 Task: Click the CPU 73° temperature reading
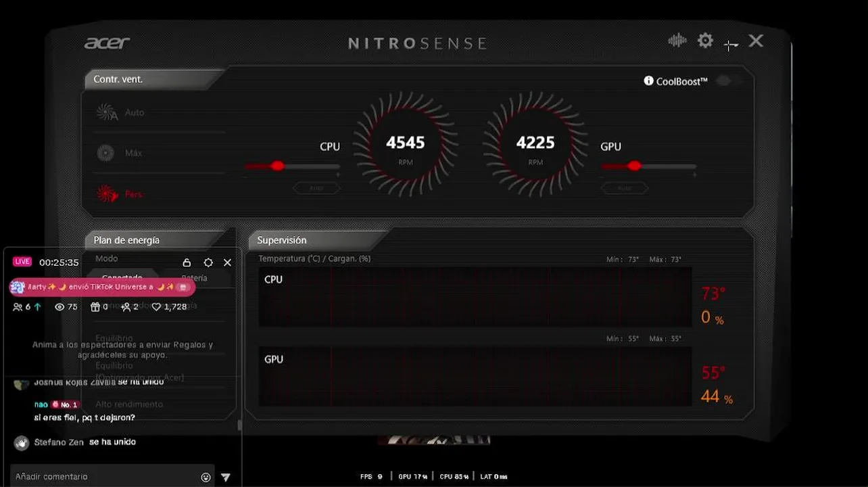pos(713,294)
